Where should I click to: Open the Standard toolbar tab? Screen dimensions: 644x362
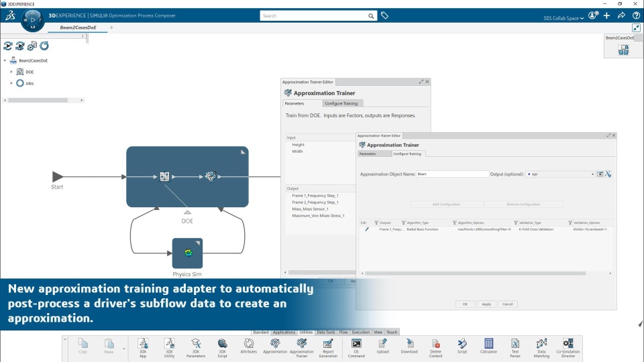point(260,332)
